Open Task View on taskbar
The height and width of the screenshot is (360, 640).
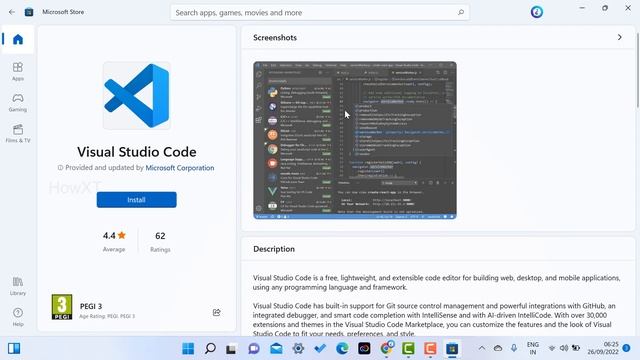click(231, 349)
